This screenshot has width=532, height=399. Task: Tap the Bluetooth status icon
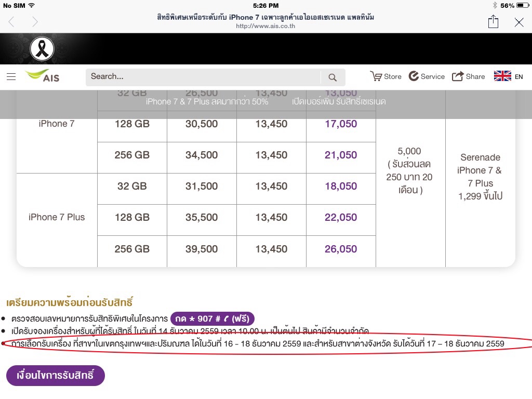tap(495, 5)
